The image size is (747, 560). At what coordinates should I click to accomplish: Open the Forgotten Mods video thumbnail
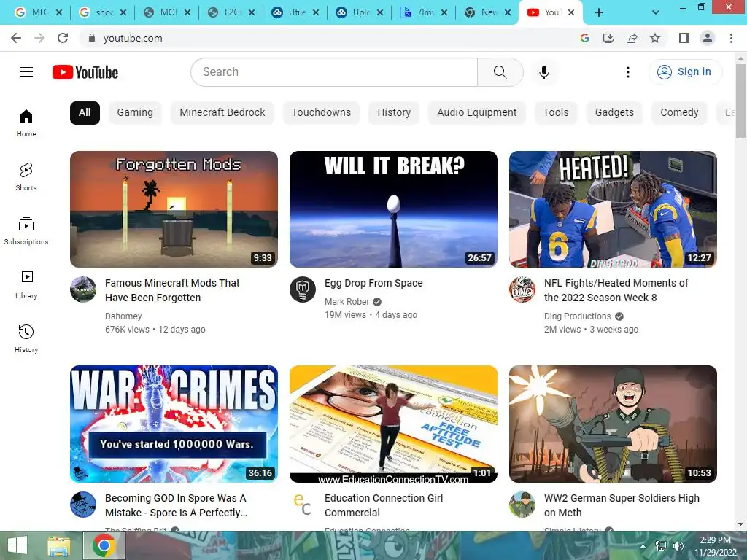point(174,209)
